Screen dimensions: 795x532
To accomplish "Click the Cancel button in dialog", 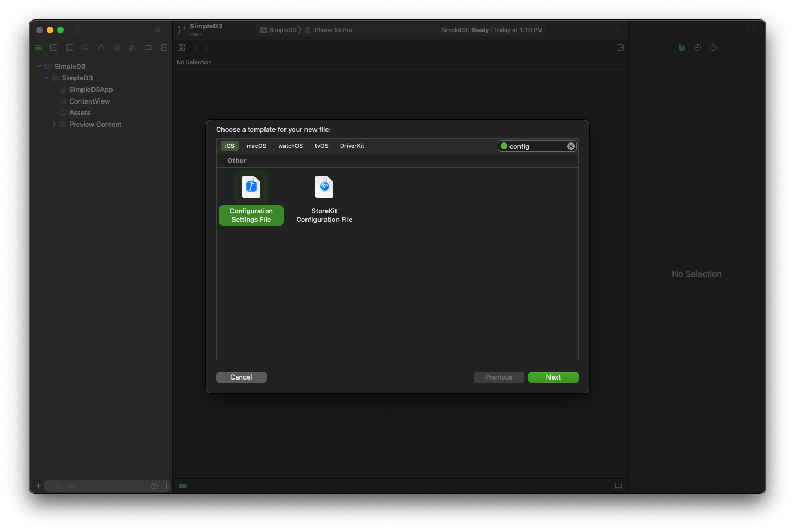I will pyautogui.click(x=241, y=377).
